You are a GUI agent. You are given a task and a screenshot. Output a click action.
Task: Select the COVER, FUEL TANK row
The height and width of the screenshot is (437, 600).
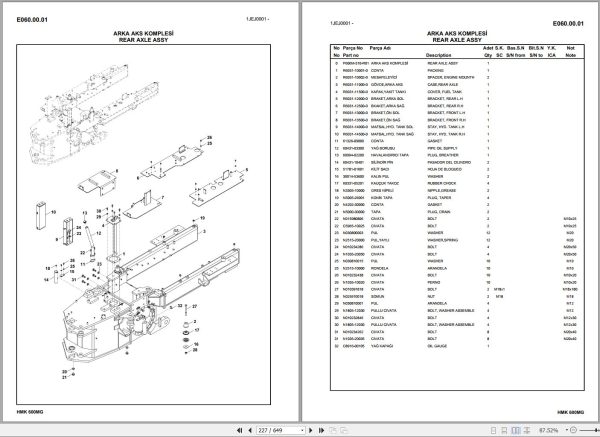[457, 92]
